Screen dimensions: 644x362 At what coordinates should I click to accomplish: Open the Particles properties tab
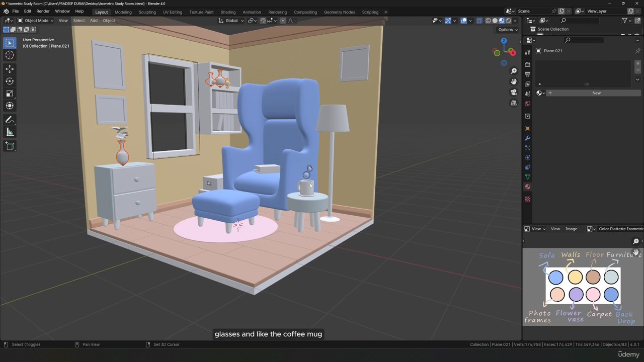(x=527, y=148)
